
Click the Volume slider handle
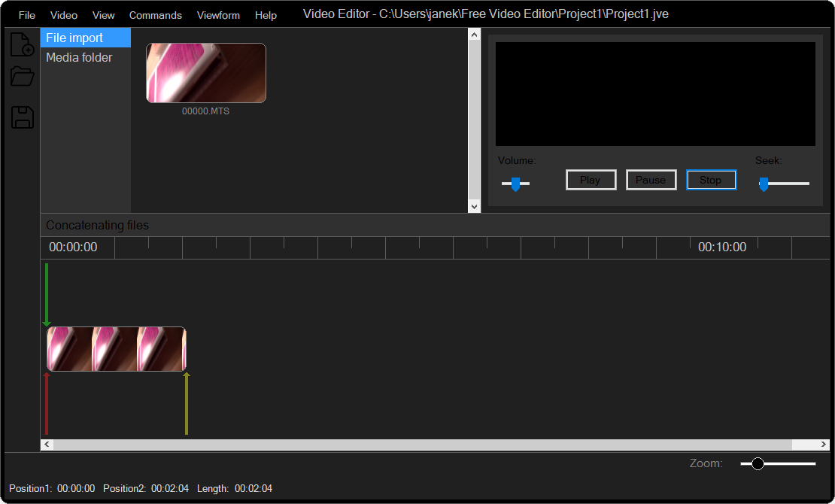515,184
